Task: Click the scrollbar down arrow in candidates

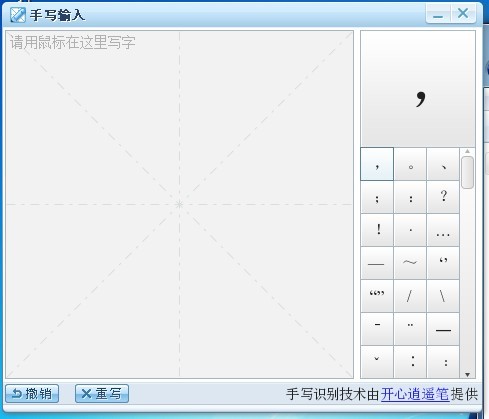Action: pos(467,375)
